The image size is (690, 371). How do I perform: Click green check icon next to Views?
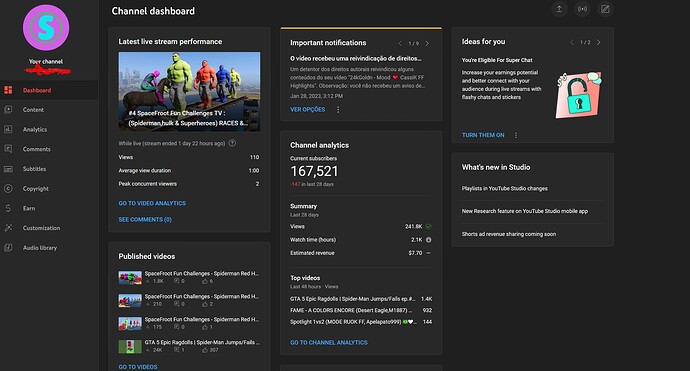click(429, 227)
